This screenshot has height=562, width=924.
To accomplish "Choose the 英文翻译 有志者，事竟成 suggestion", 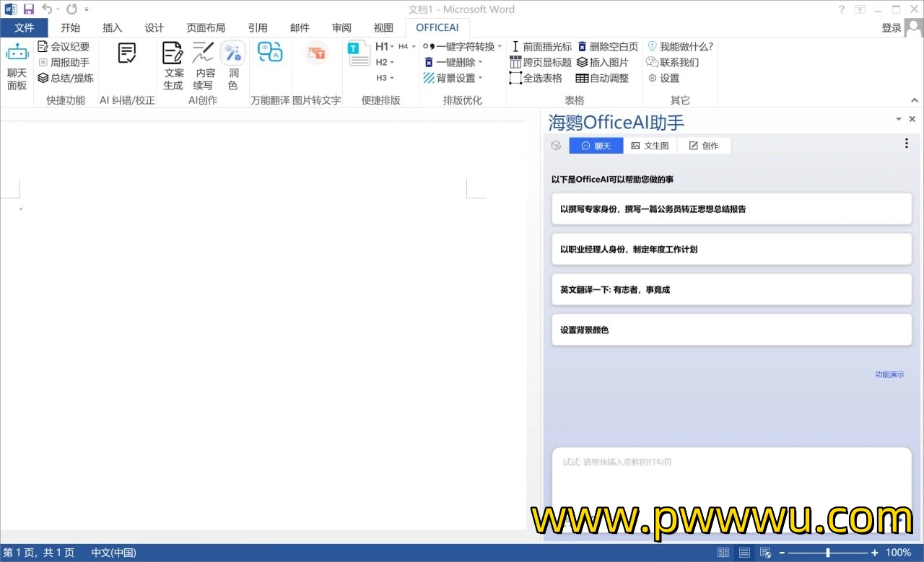I will (x=731, y=290).
